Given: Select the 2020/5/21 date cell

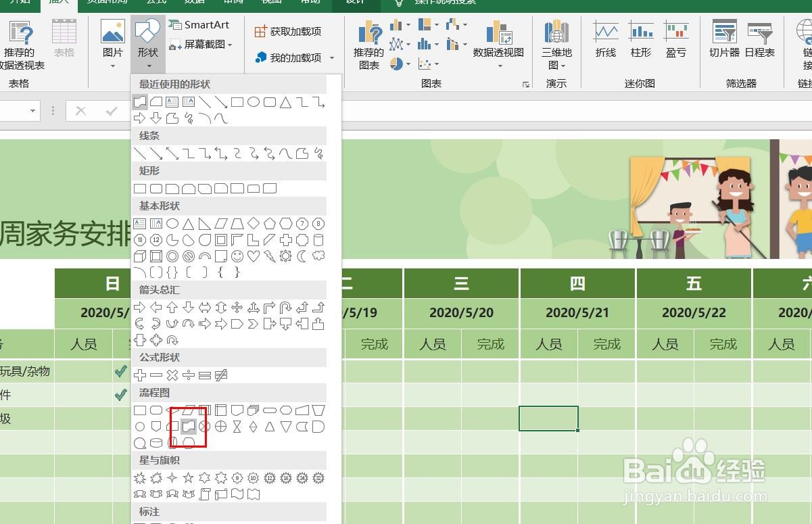Looking at the screenshot, I should (x=577, y=313).
